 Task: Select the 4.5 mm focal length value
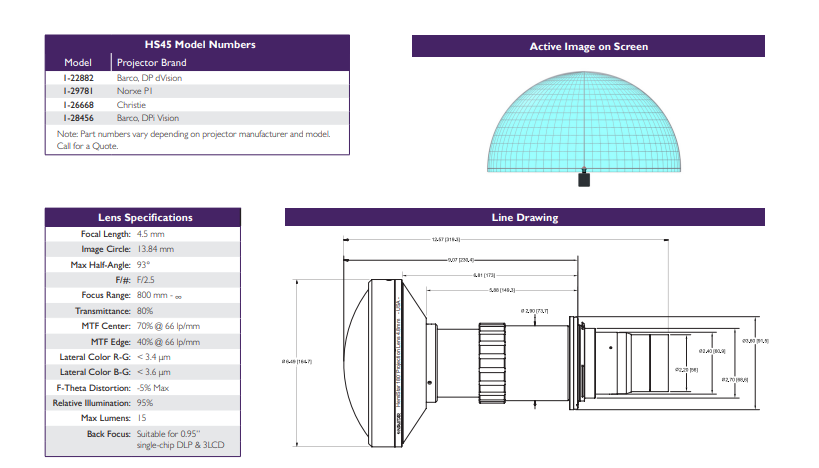150,234
